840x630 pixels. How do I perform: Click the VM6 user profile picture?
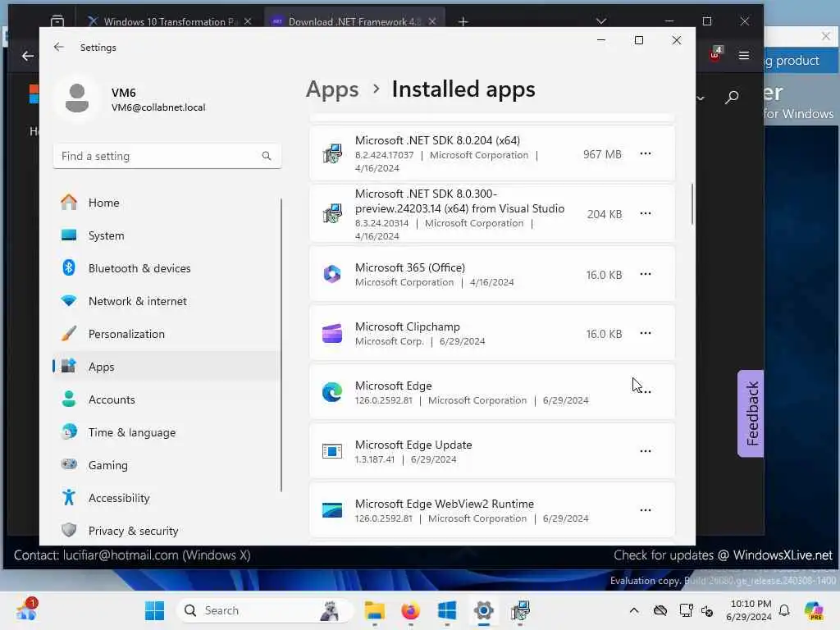click(x=77, y=98)
